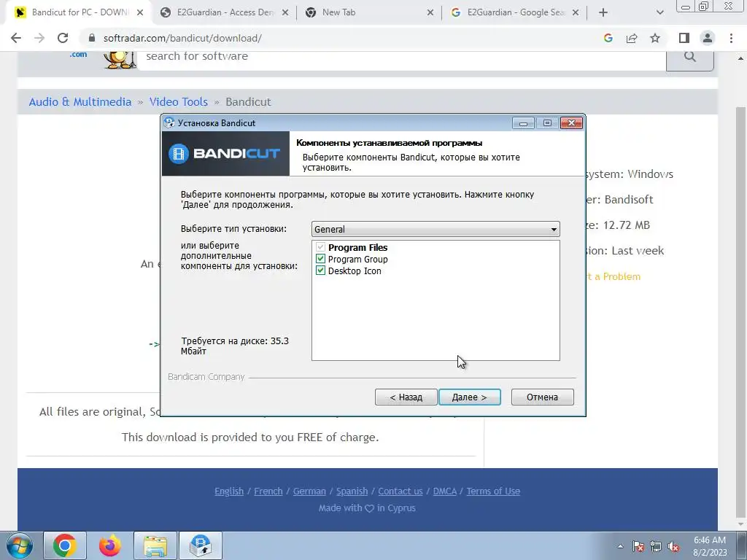The height and width of the screenshot is (560, 747).
Task: Click the Spanish language link
Action: 352,491
